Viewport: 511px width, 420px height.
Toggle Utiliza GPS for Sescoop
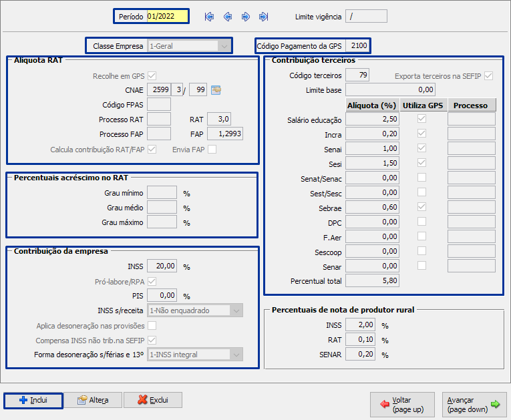tap(421, 251)
